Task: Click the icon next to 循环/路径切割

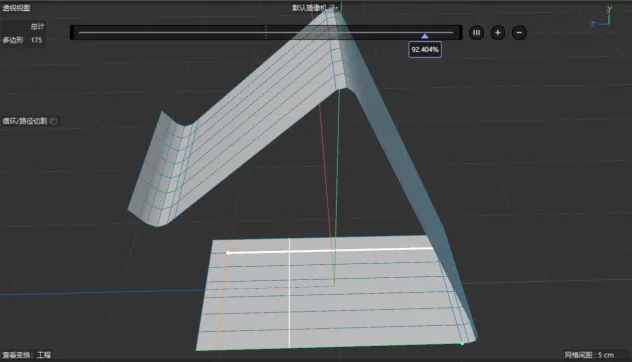Action: 53,121
